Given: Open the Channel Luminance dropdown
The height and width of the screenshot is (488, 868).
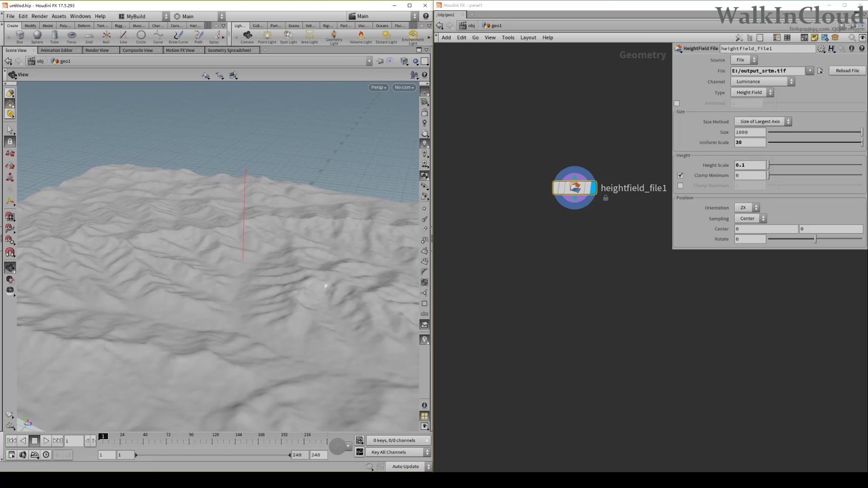Looking at the screenshot, I should 762,82.
